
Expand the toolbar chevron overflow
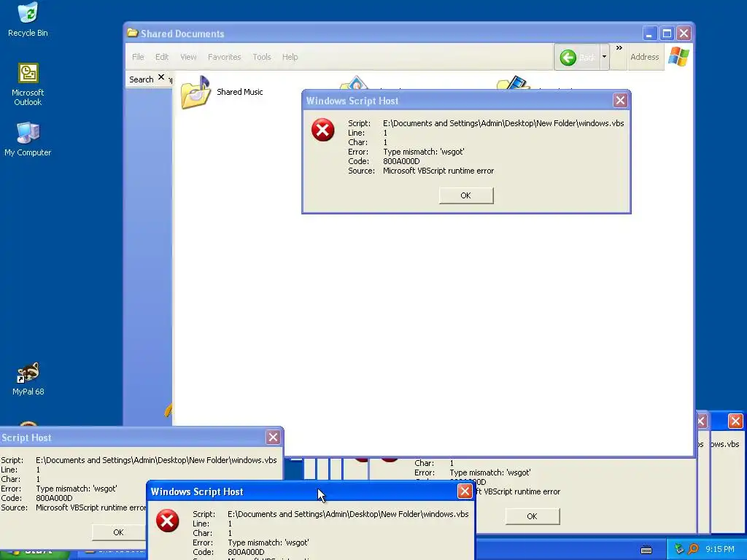point(619,48)
